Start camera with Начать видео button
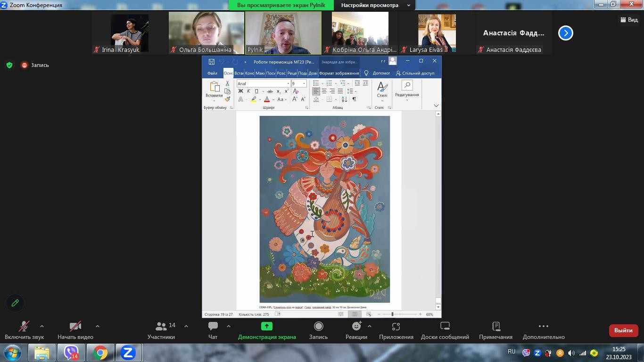This screenshot has height=362, width=644. click(75, 330)
